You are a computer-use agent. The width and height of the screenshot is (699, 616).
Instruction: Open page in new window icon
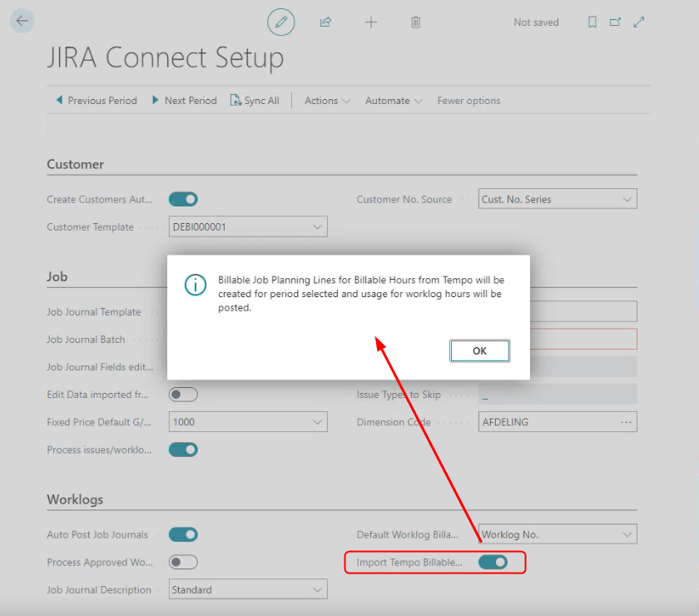[615, 22]
